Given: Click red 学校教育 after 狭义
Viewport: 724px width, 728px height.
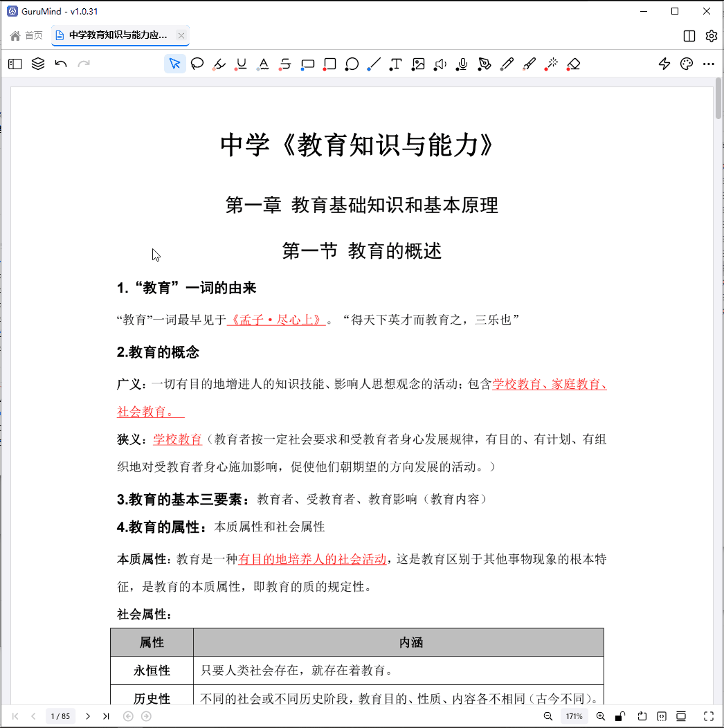Looking at the screenshot, I should (177, 439).
